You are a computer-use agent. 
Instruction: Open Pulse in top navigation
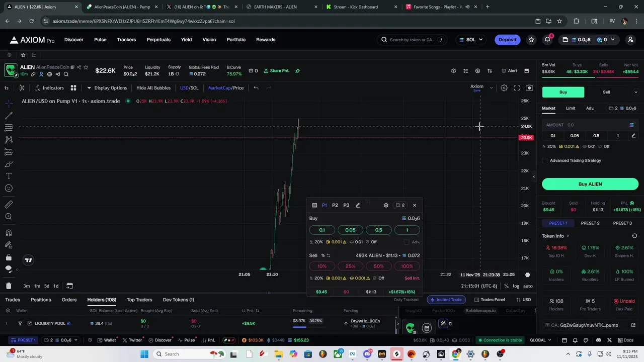click(100, 40)
